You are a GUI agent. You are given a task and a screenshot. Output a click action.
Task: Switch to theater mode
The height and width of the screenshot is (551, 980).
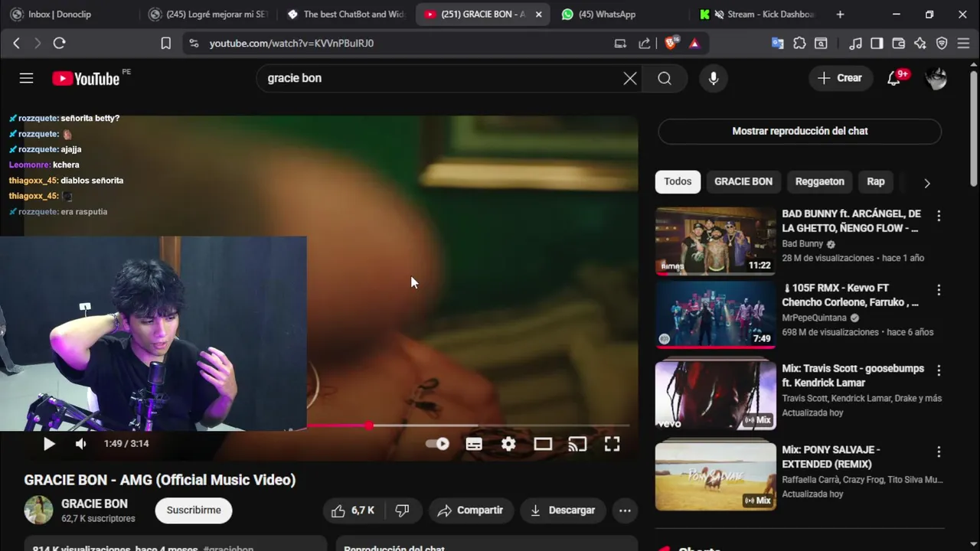543,444
